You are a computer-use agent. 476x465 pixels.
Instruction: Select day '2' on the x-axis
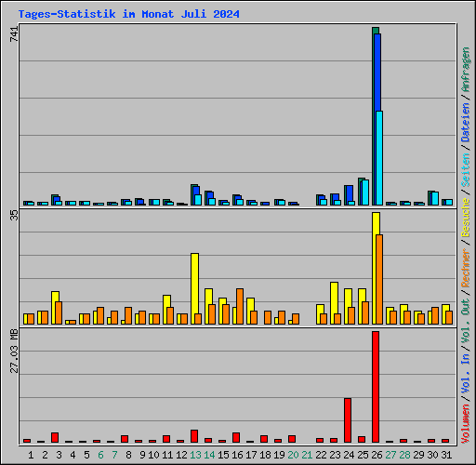(x=45, y=455)
